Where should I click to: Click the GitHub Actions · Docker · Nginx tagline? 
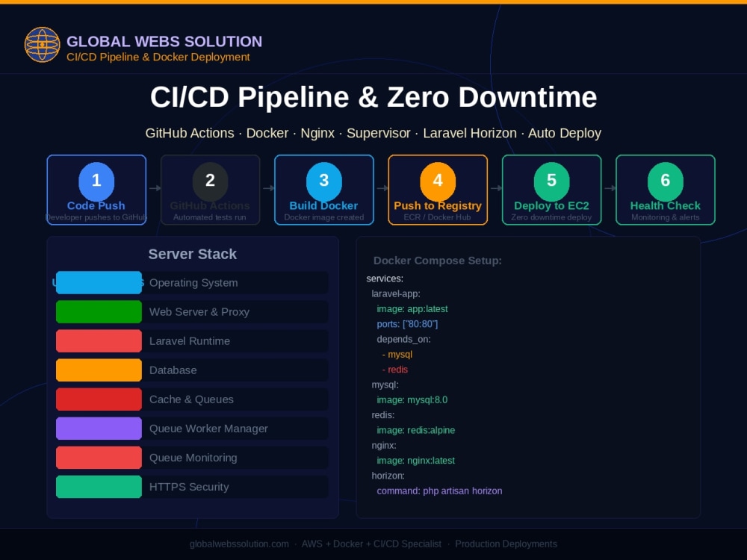(373, 134)
